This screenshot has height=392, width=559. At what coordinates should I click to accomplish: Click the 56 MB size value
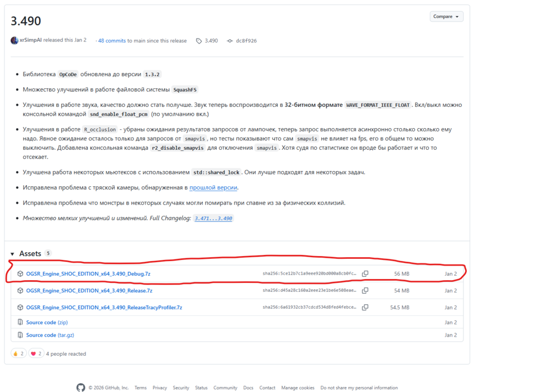(x=402, y=274)
